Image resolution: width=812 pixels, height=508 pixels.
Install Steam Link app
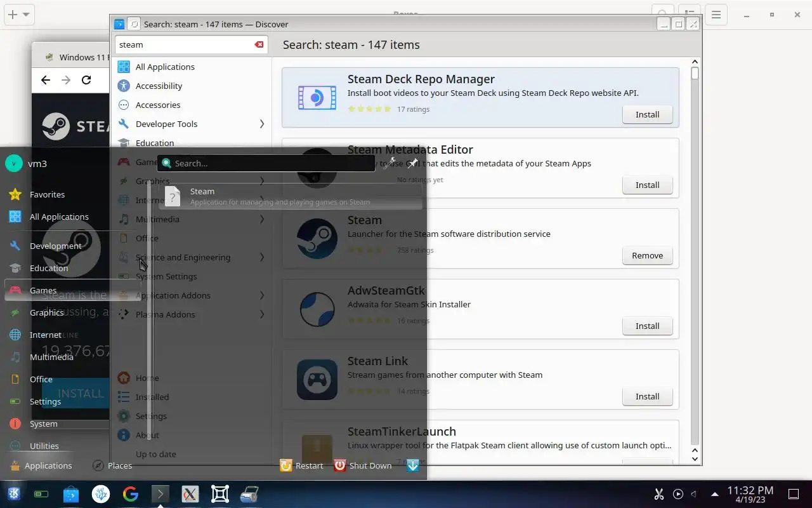point(647,396)
